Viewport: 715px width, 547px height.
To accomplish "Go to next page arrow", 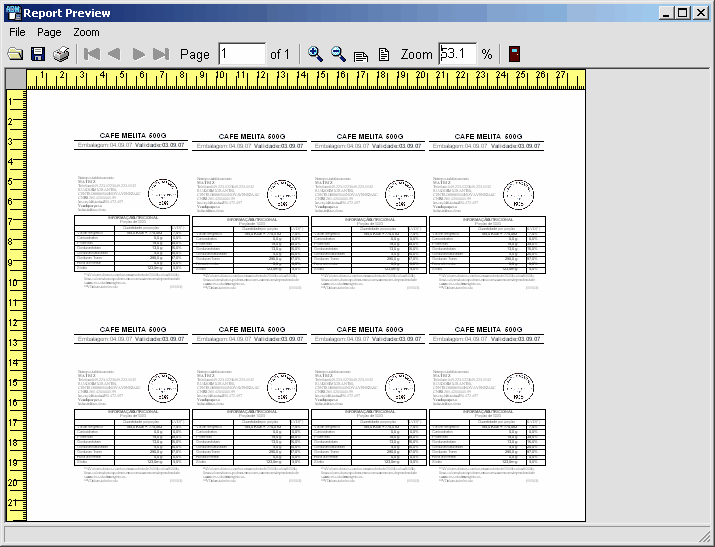I will pyautogui.click(x=138, y=54).
